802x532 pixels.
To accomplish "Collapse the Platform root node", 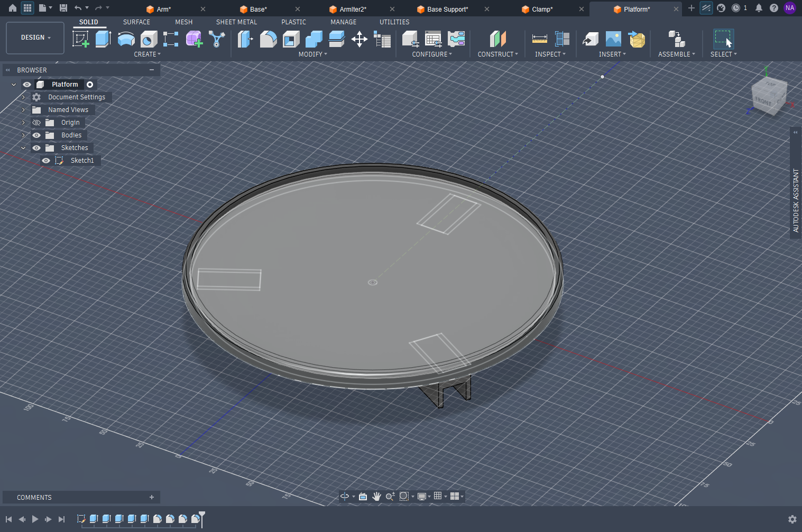I will point(14,85).
